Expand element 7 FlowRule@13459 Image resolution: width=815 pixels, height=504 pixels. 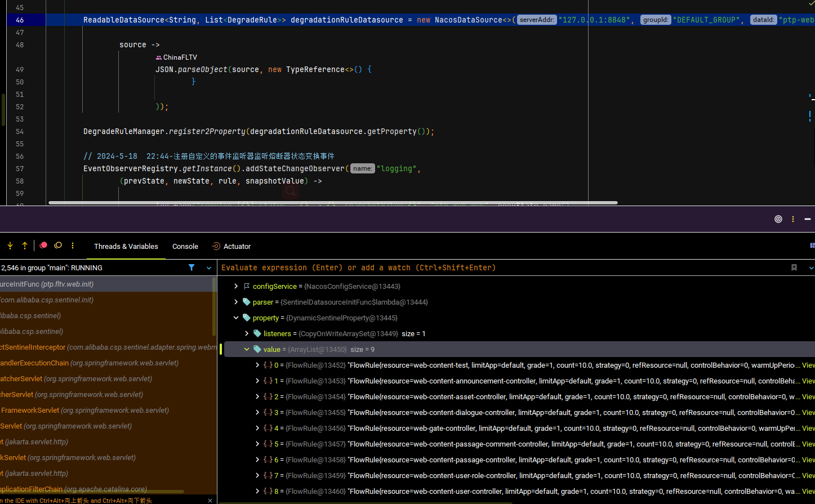point(257,476)
